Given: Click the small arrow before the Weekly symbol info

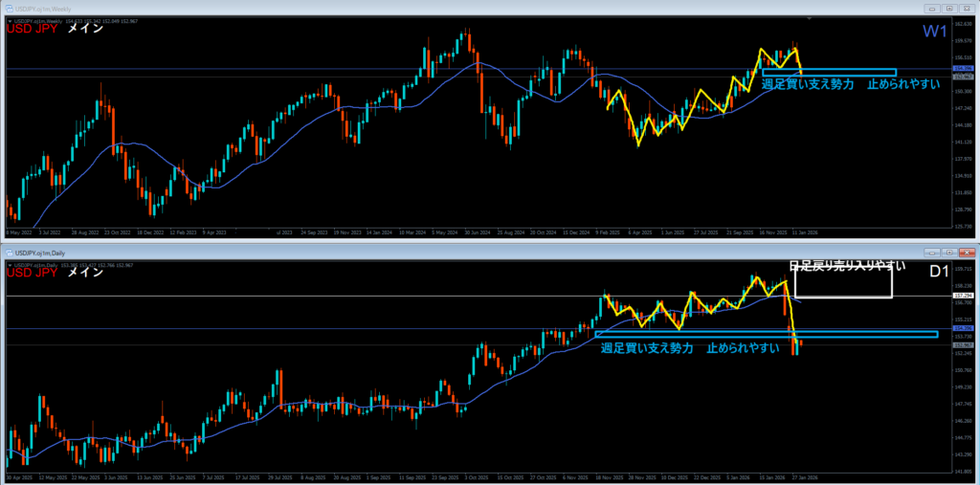Looking at the screenshot, I should (9, 19).
